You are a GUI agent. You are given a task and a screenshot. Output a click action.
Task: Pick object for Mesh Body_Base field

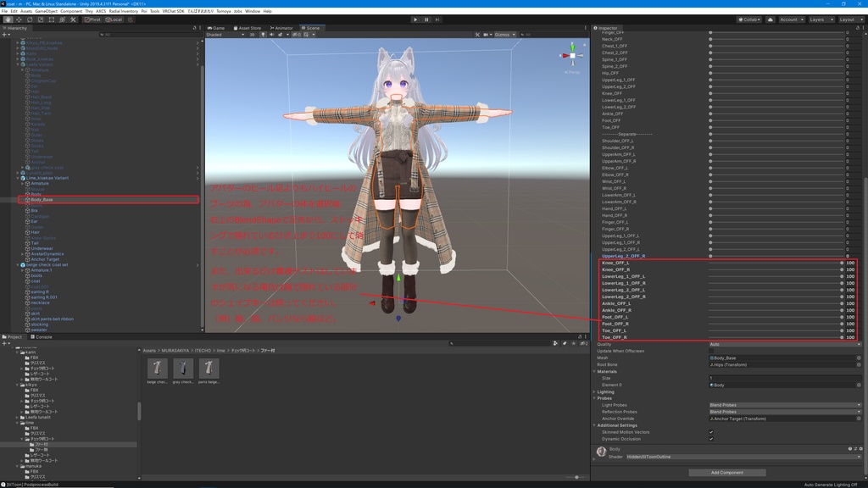tap(859, 358)
